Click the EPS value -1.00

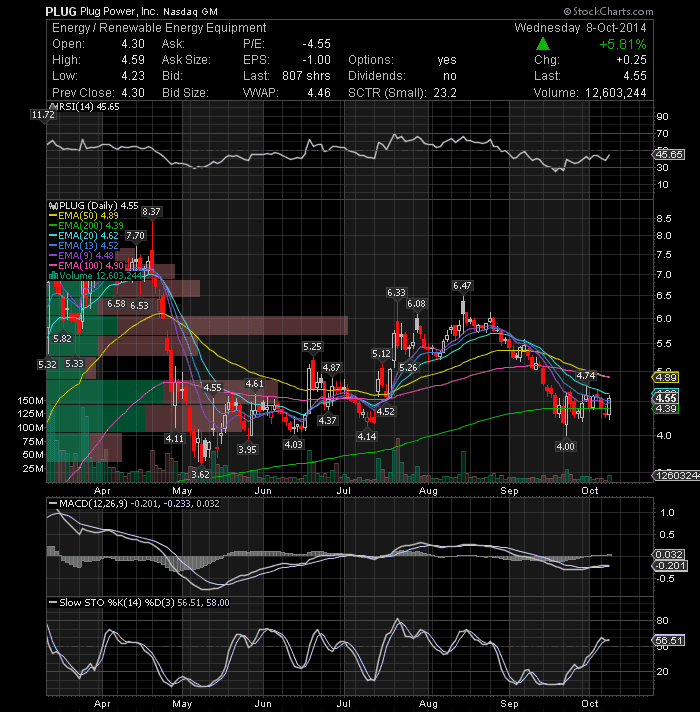click(x=316, y=60)
